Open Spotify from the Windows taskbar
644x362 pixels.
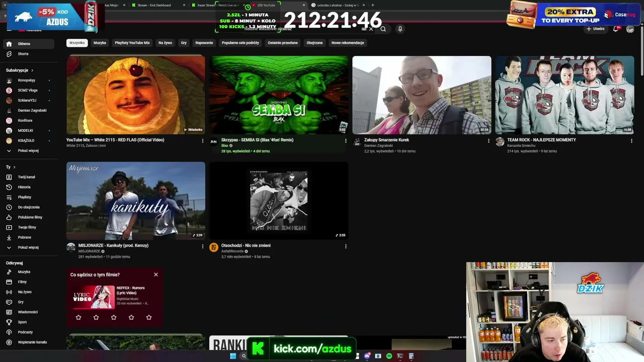[x=389, y=356]
